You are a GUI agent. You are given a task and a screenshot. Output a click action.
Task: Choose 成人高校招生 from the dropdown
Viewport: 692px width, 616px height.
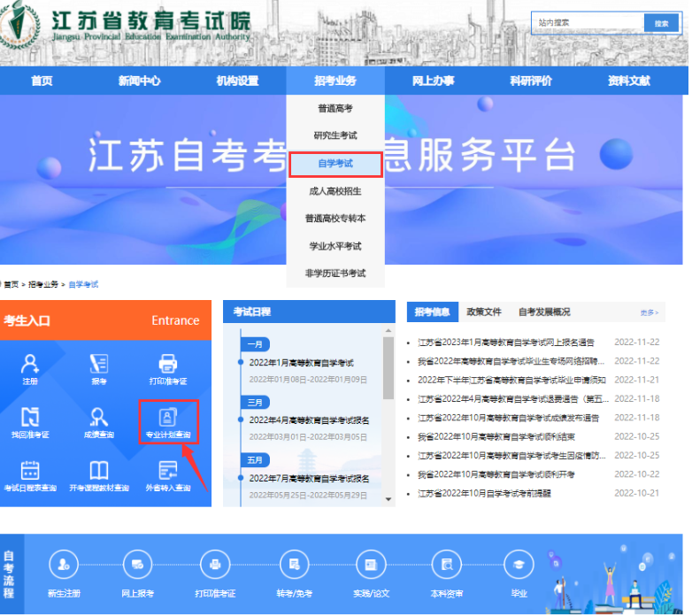(x=335, y=191)
